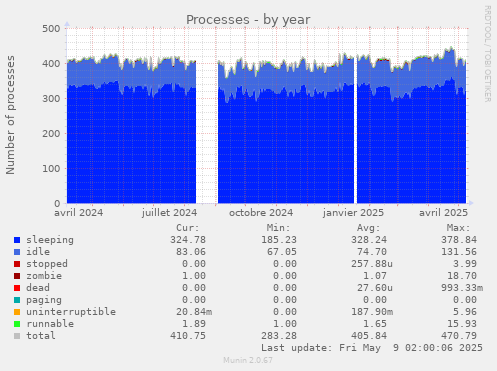
Task: Click stopped maximum value 3.99
Action: 465,264
